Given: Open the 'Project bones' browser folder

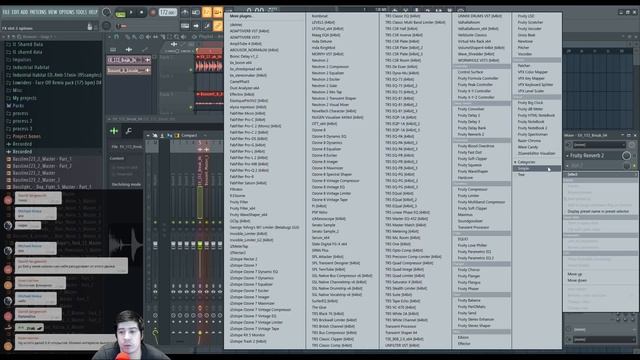Looking at the screenshot, I should pyautogui.click(x=27, y=136).
